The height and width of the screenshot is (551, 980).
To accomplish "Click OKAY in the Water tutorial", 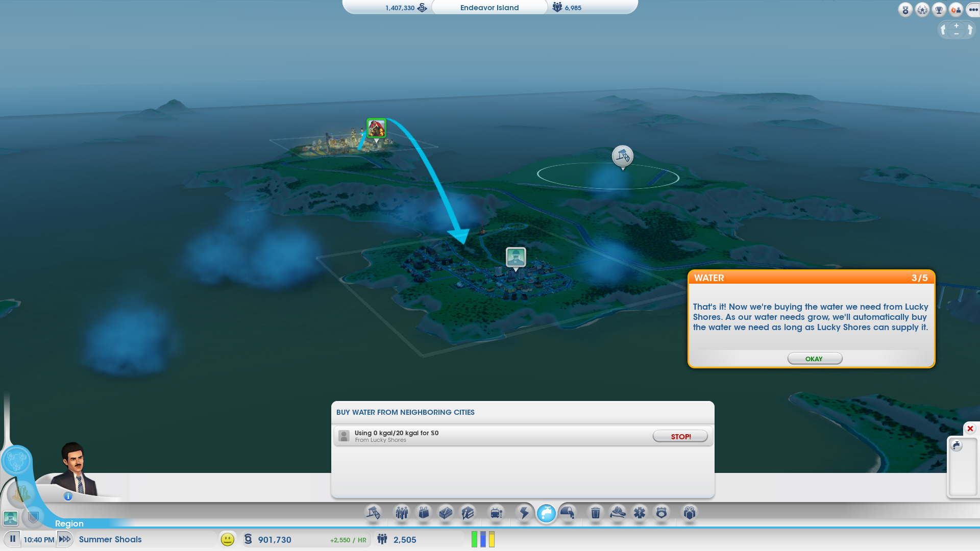I will click(814, 359).
